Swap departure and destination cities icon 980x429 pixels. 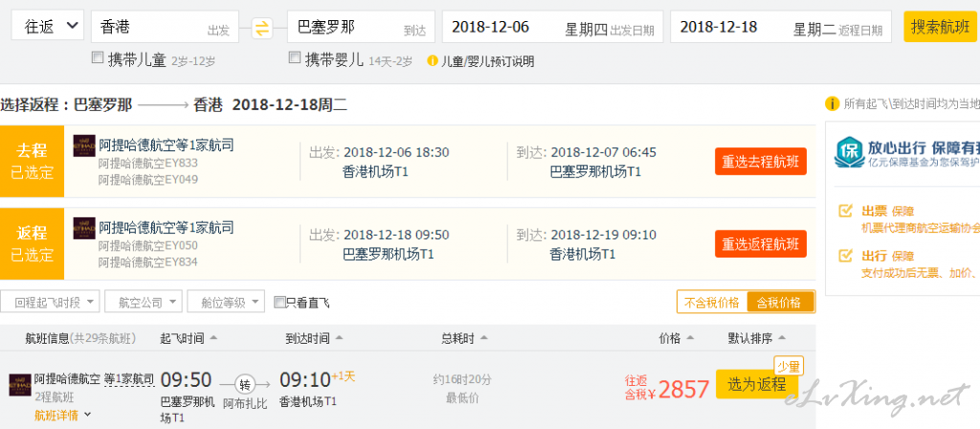262,28
